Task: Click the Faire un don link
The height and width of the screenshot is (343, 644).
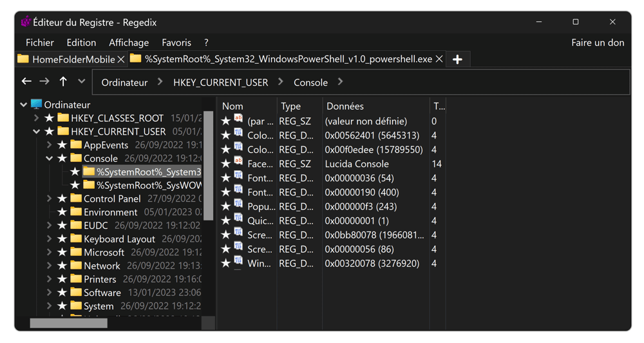Action: (598, 43)
